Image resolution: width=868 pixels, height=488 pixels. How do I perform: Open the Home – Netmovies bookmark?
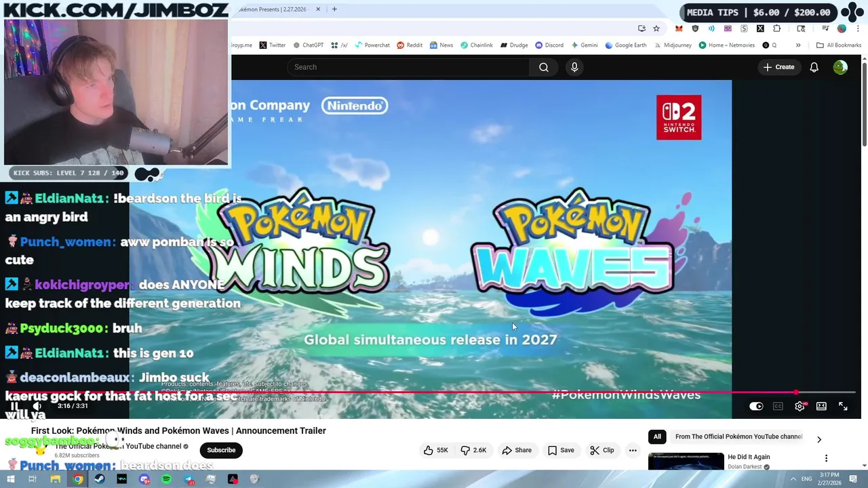tap(726, 45)
